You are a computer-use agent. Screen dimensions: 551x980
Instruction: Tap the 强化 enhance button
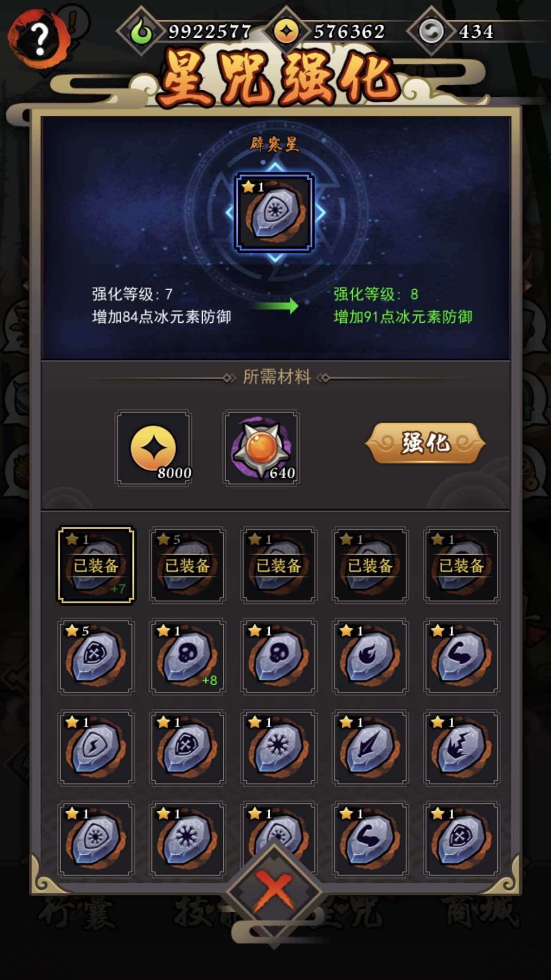pos(425,443)
